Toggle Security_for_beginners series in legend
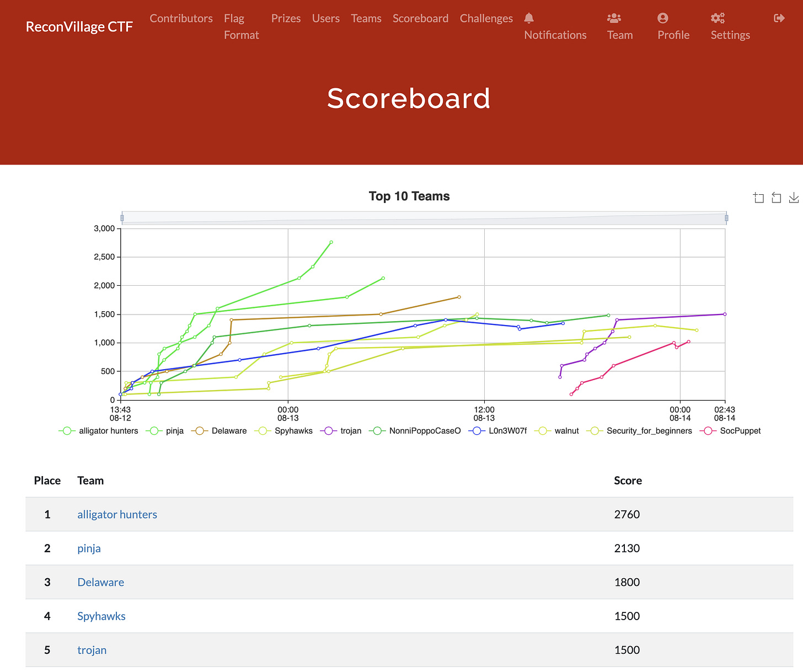Image resolution: width=803 pixels, height=672 pixels. 639,431
